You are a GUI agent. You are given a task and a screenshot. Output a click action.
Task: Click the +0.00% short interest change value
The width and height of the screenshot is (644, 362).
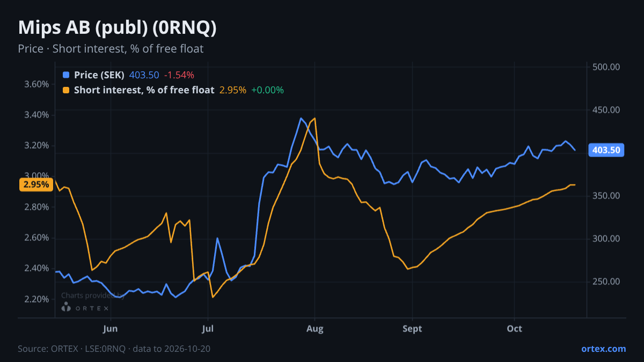click(x=267, y=90)
